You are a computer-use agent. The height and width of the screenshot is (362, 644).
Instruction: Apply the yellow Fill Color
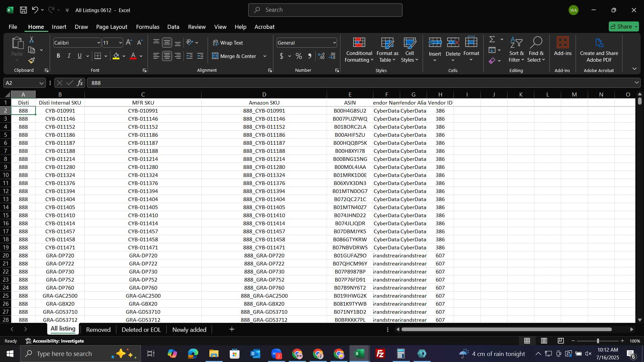[x=116, y=56]
